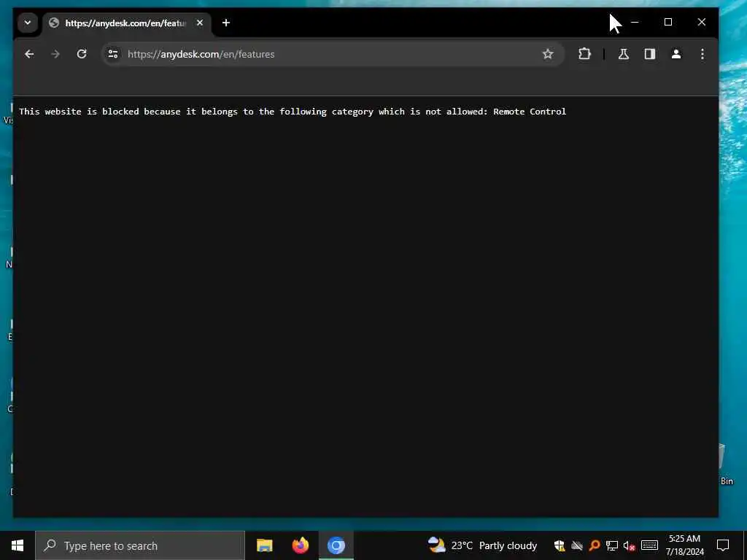Open the orange magnifier tray icon
This screenshot has height=560, width=747.
[594, 545]
